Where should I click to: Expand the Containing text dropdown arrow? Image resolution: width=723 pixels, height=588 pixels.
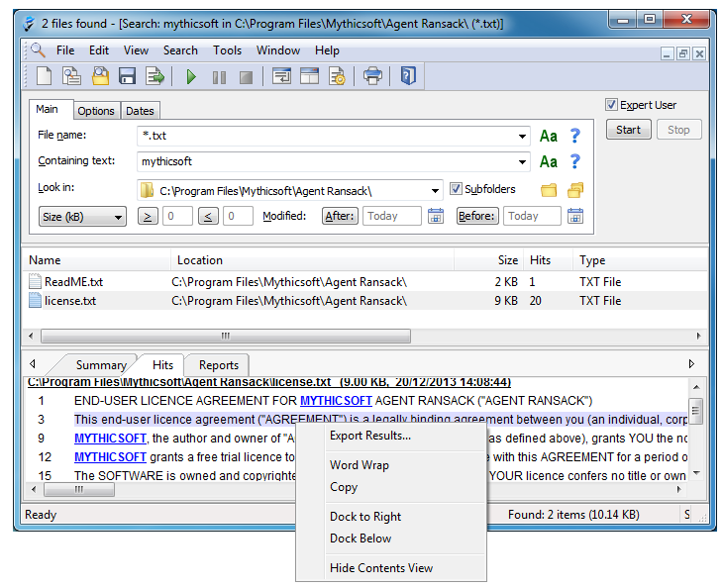click(522, 162)
